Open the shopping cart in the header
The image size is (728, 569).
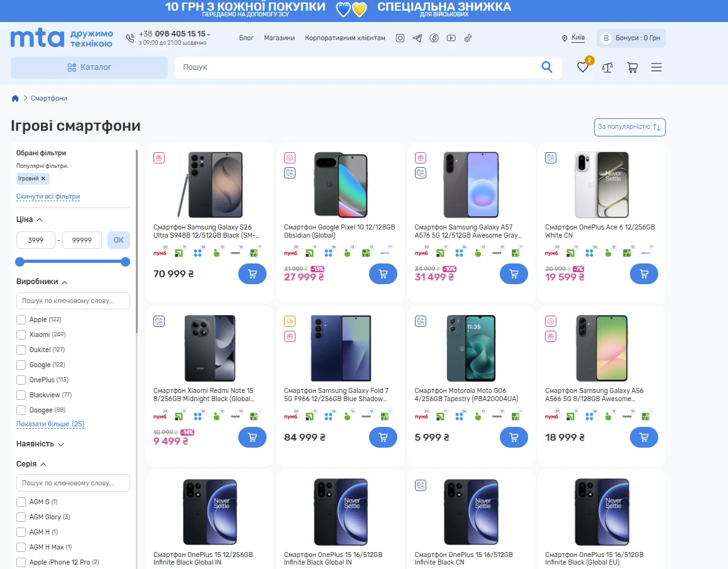(632, 67)
